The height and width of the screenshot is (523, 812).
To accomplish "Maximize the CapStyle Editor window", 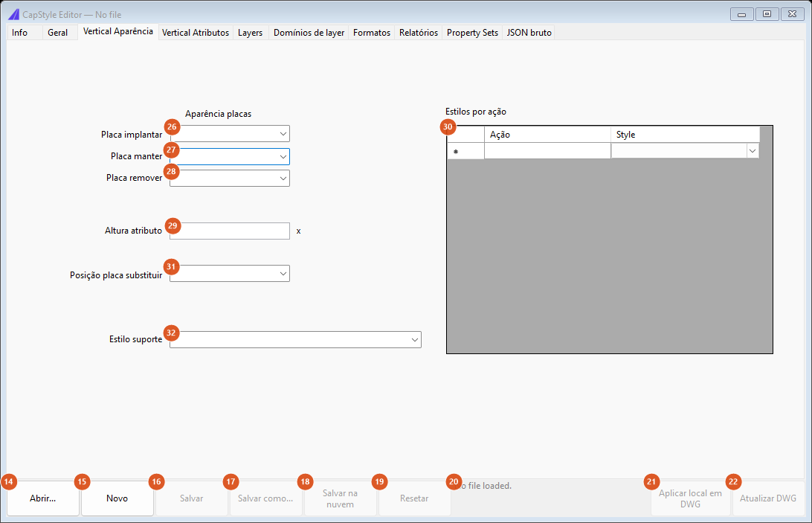I will [767, 15].
